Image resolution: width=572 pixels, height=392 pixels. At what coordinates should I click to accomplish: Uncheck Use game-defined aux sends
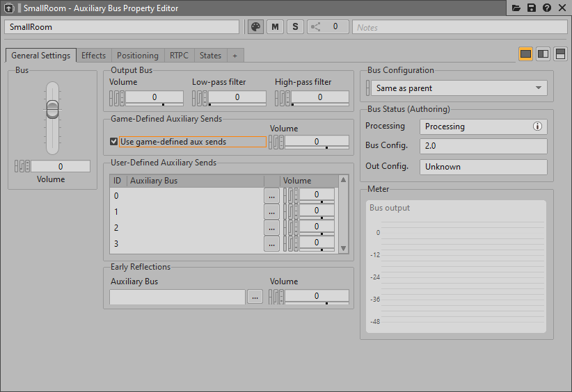tap(114, 142)
